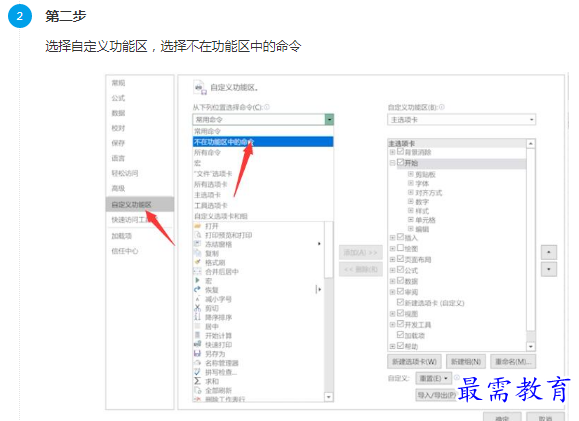This screenshot has height=421, width=579.
Task: Click the tab list's vertical scrollbar down arrow
Action: tap(531, 346)
